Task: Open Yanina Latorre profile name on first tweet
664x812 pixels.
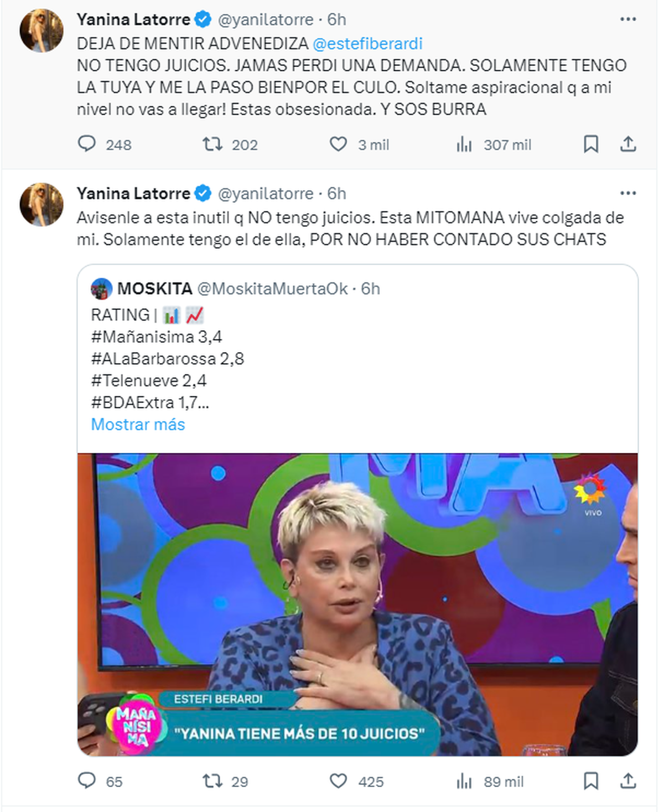Action: pos(133,19)
